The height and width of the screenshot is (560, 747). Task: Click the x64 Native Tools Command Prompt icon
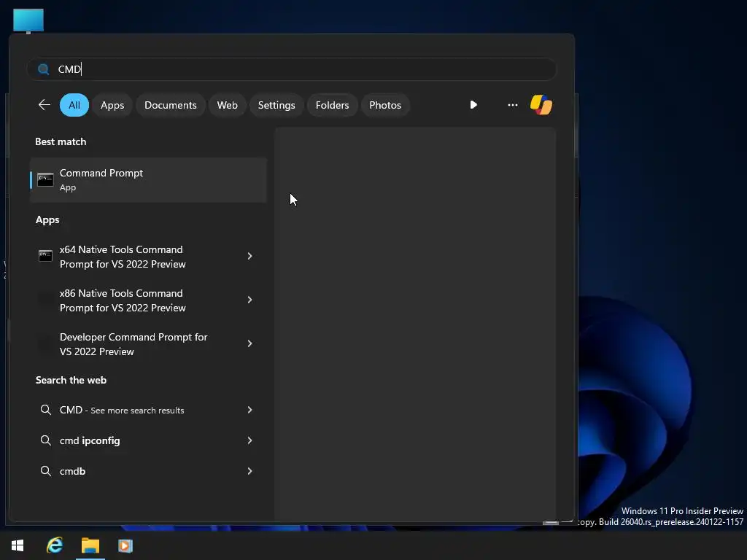coord(46,256)
